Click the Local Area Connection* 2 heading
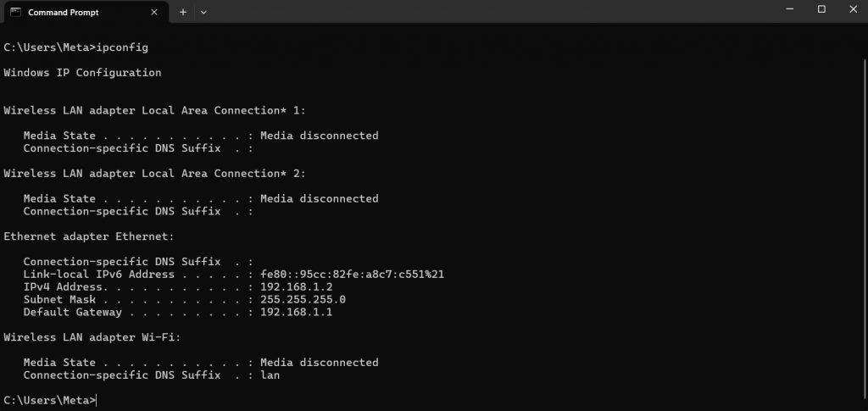This screenshot has width=868, height=411. pos(154,174)
